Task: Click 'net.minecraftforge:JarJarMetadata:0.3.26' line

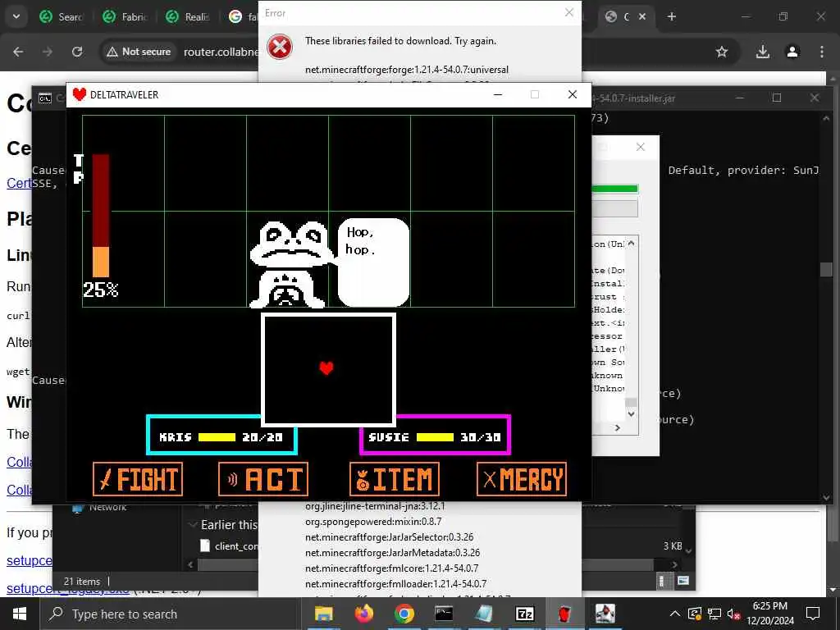Action: [392, 552]
